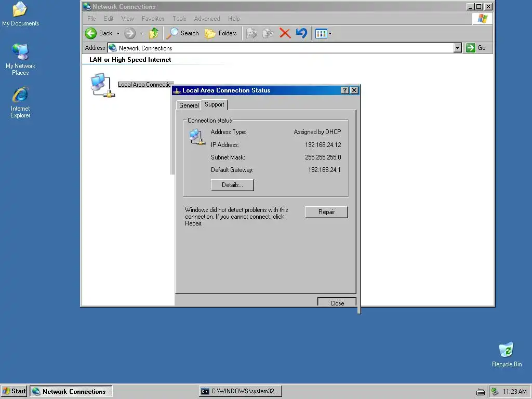Open the Advanced menu
Screen dimensions: 532x399
[x=207, y=19]
